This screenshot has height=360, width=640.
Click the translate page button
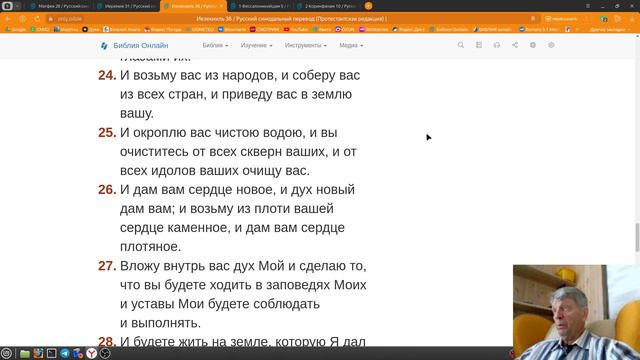pos(562,19)
